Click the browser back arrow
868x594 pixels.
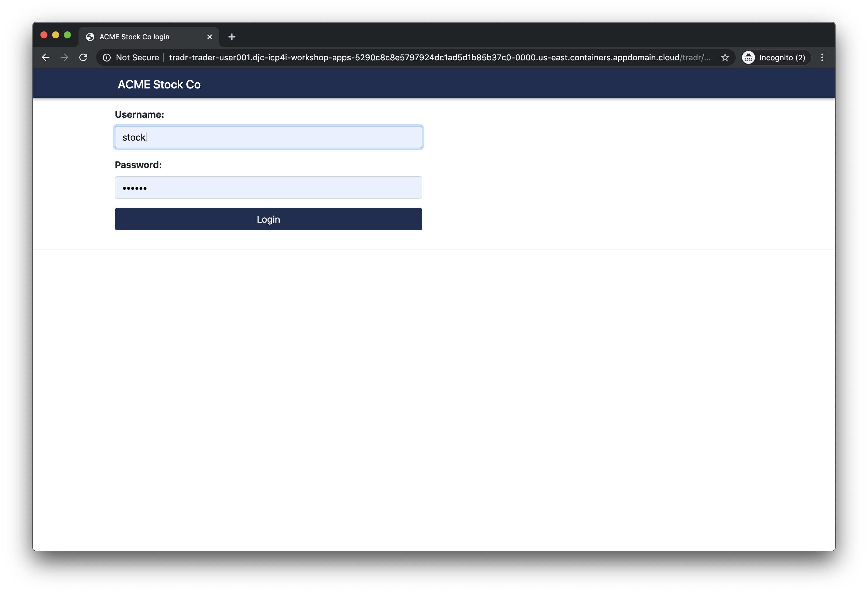click(46, 57)
